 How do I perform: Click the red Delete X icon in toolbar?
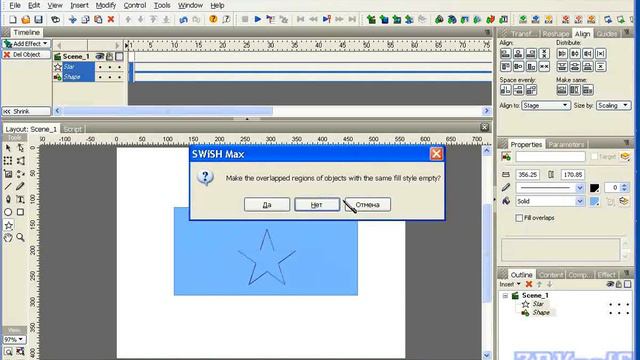111,20
